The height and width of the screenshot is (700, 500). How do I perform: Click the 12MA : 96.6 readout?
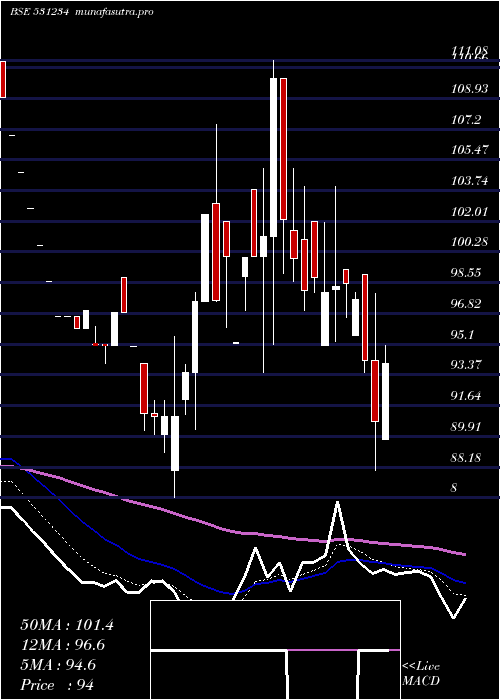[x=63, y=646]
